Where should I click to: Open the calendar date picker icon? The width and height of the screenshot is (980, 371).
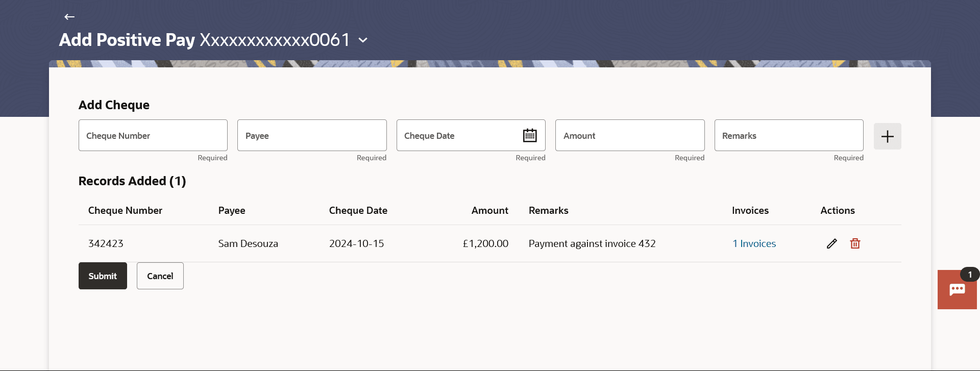pos(530,135)
